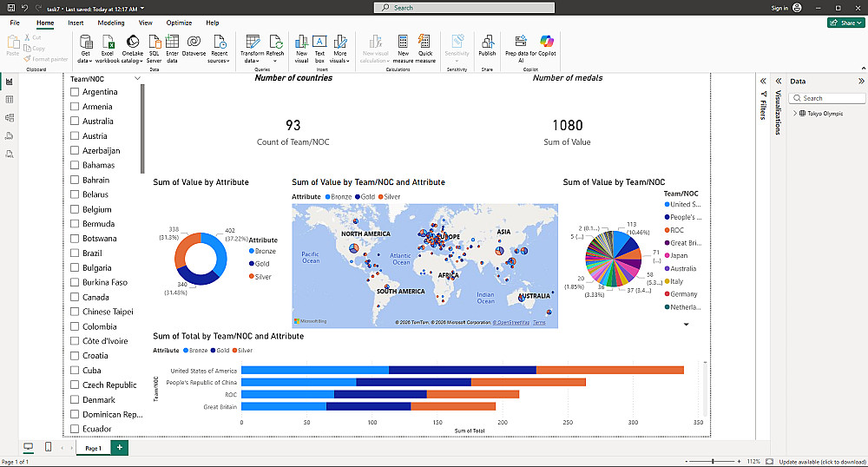The height and width of the screenshot is (467, 868).
Task: Switch to the Modeling tab
Action: tap(111, 23)
